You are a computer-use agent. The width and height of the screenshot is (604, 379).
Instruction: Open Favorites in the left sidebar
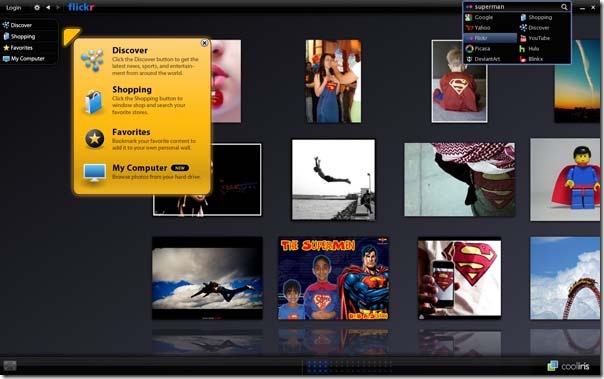pos(22,48)
